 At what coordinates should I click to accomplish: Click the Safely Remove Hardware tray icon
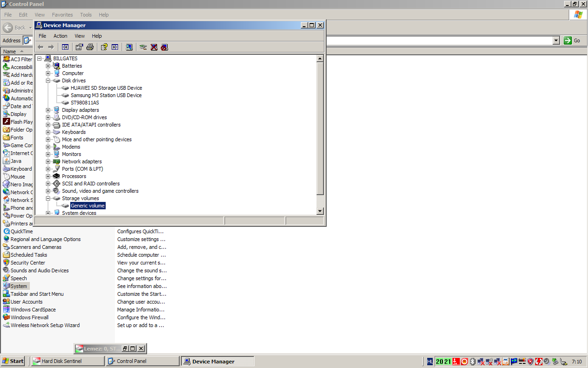pos(555,362)
